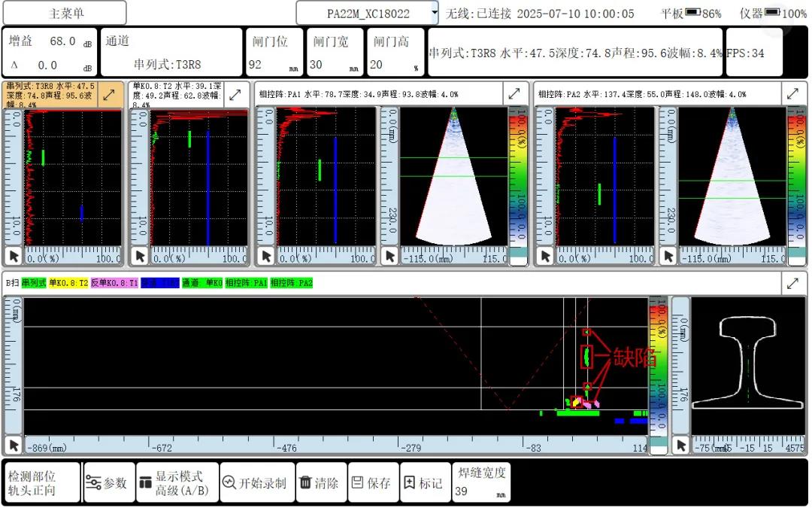Toggle the 串列式 channel in the B扫 legend

click(x=34, y=283)
